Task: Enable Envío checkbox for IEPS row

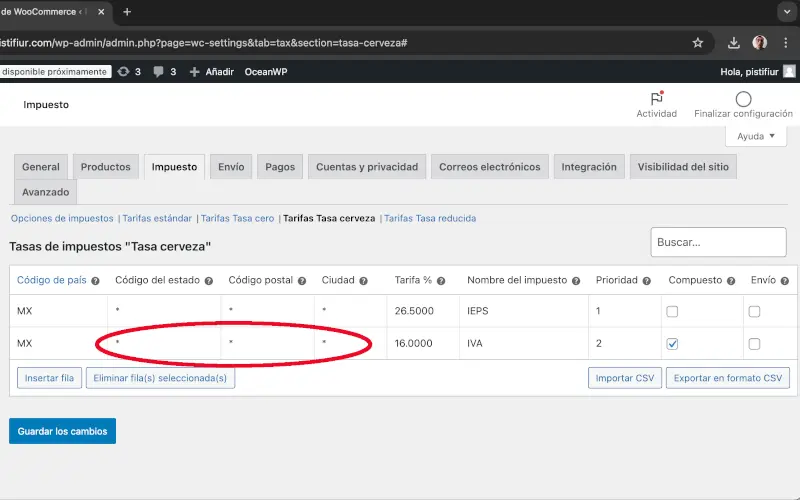Action: click(754, 311)
